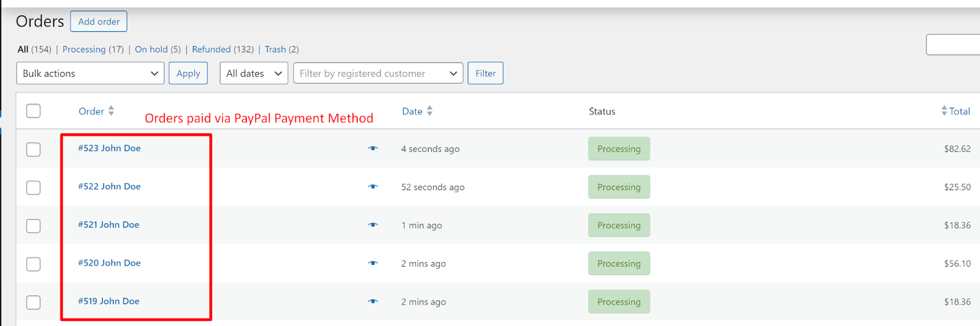Open Filter by registered customer dropdown

click(x=378, y=73)
